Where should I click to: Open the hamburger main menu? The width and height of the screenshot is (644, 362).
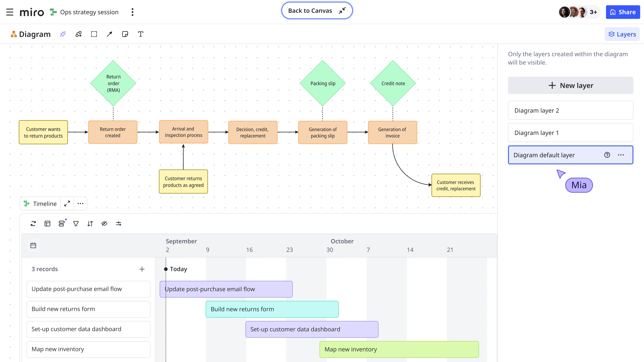click(10, 12)
